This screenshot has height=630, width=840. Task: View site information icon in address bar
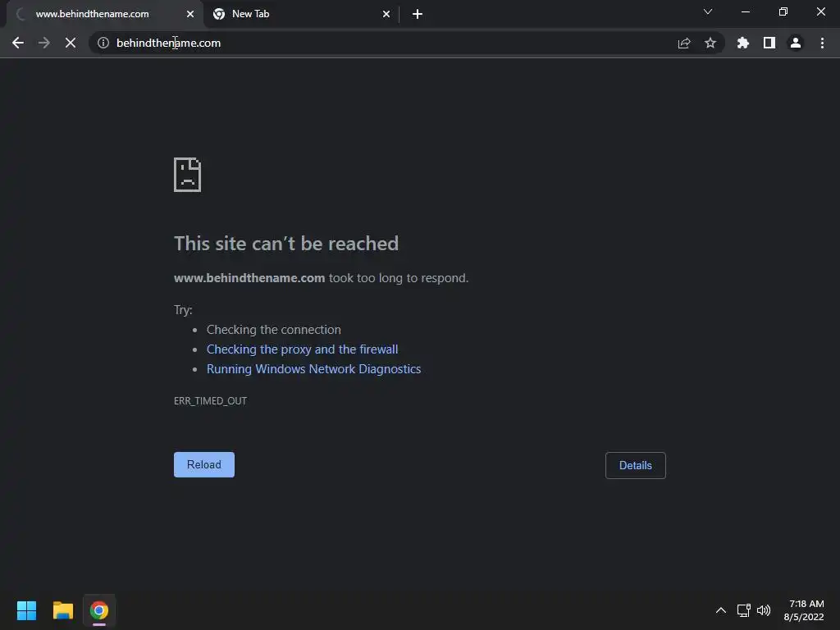[x=103, y=43]
